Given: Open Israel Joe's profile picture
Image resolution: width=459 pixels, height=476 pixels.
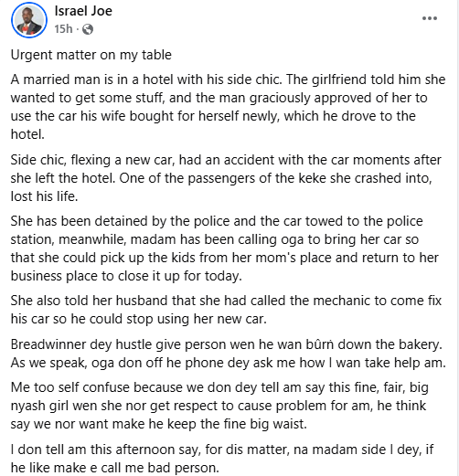Looking at the screenshot, I should tap(29, 20).
